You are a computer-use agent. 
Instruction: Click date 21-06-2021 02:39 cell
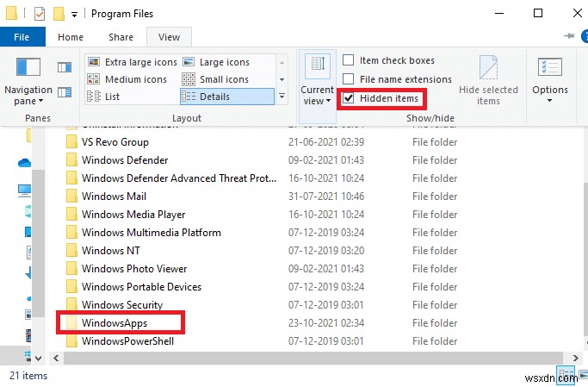coord(326,142)
